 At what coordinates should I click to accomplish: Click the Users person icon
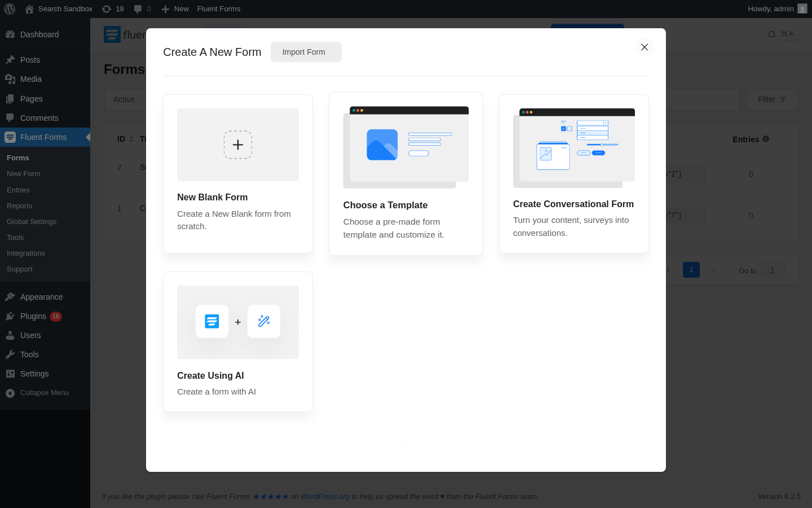pyautogui.click(x=10, y=335)
